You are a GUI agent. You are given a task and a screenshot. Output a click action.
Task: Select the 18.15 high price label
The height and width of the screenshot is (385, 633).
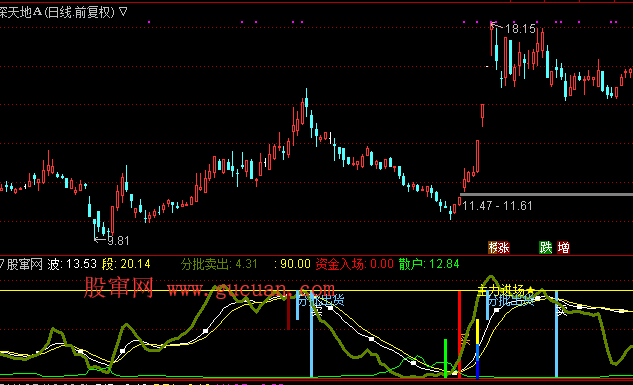[520, 29]
